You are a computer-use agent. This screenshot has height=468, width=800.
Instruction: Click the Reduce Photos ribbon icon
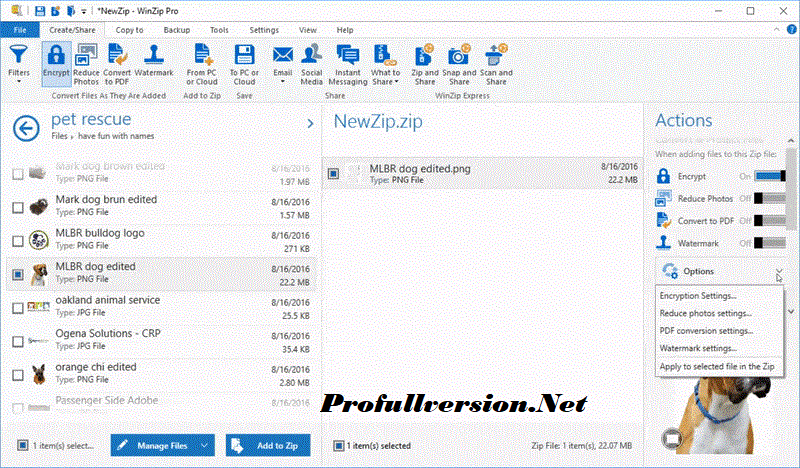[86, 56]
